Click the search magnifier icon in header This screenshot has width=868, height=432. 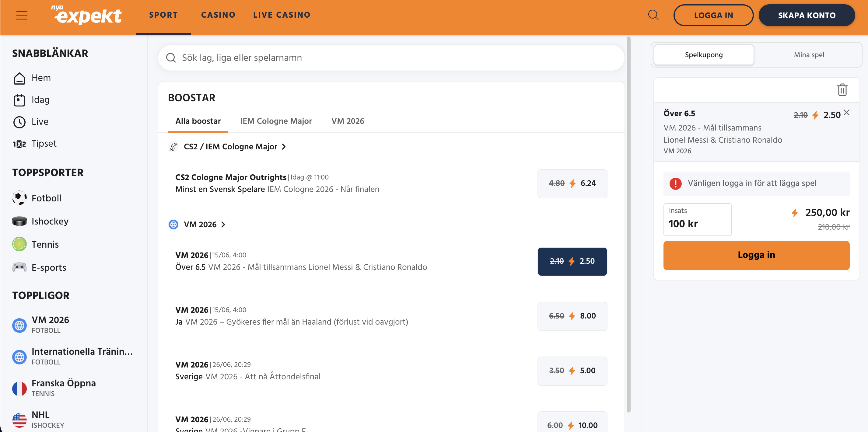pos(653,15)
